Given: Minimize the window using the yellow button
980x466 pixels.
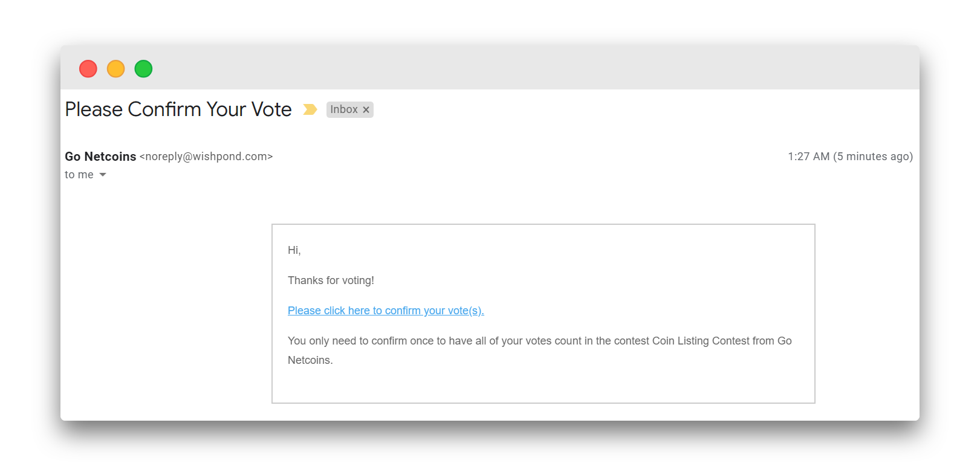Looking at the screenshot, I should (x=116, y=69).
